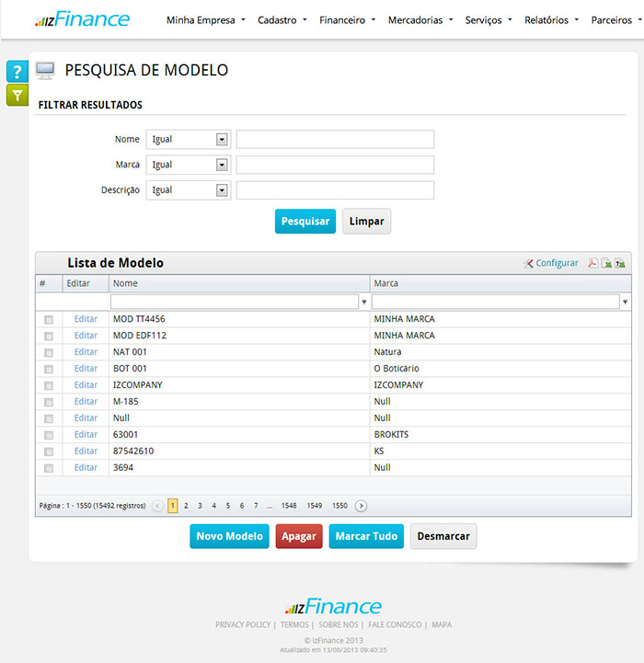Tick the checkbox for M-185
The image size is (644, 663).
[x=49, y=402]
